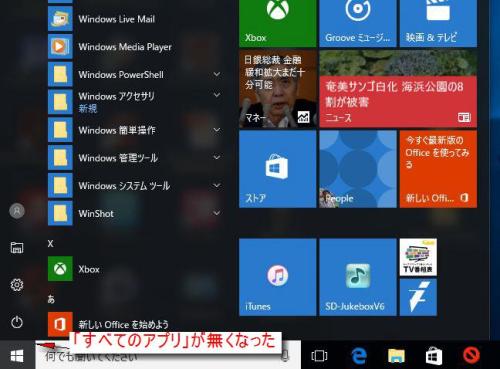This screenshot has height=369, width=500.
Task: Expand the Windows アクセサリ chevron
Action: click(217, 95)
